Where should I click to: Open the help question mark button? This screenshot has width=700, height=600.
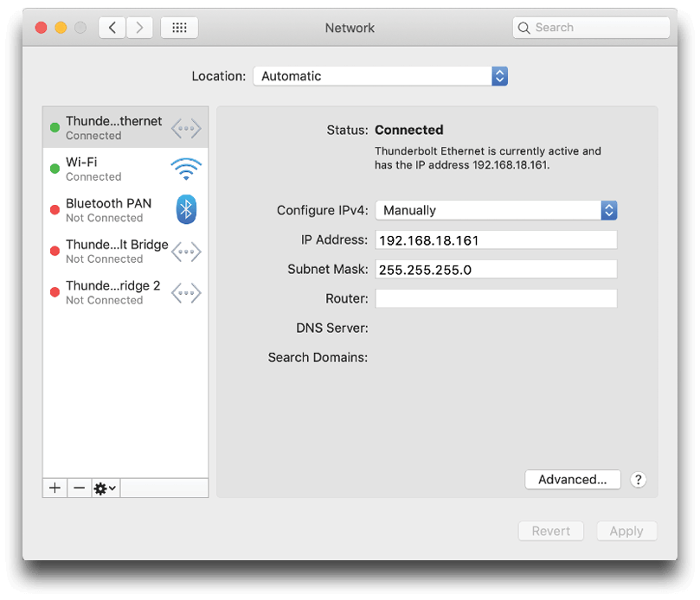point(639,480)
